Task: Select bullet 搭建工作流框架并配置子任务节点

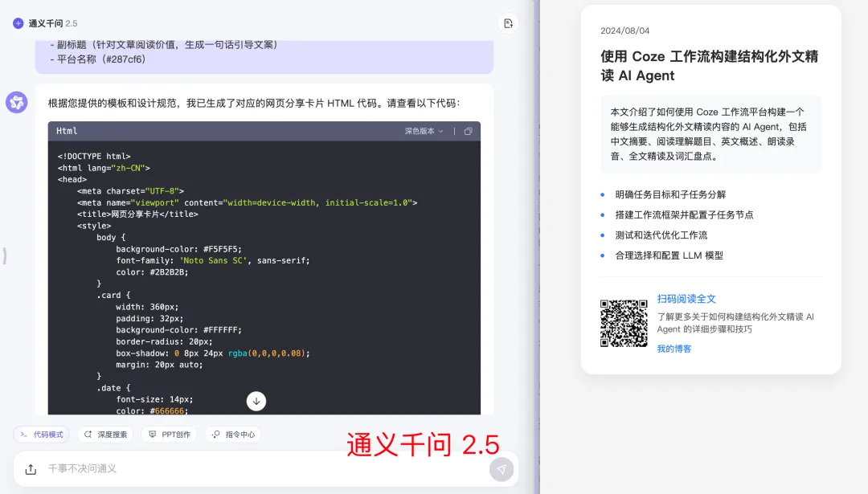Action: point(684,214)
